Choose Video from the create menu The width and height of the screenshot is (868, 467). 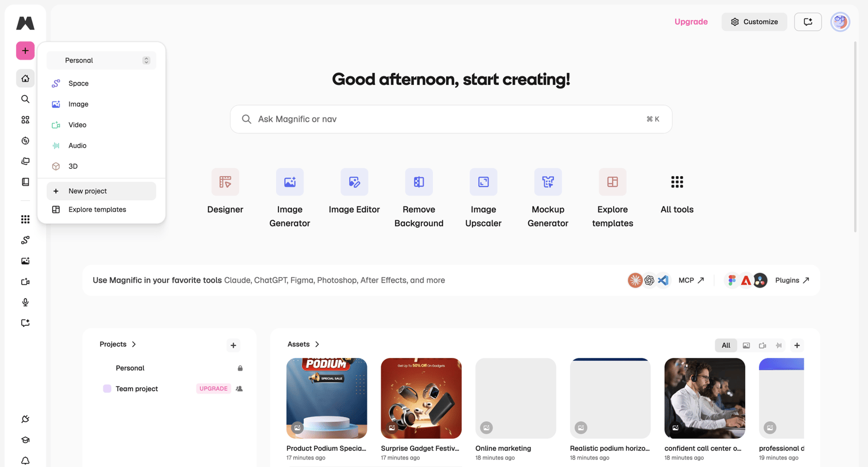[x=102, y=124]
